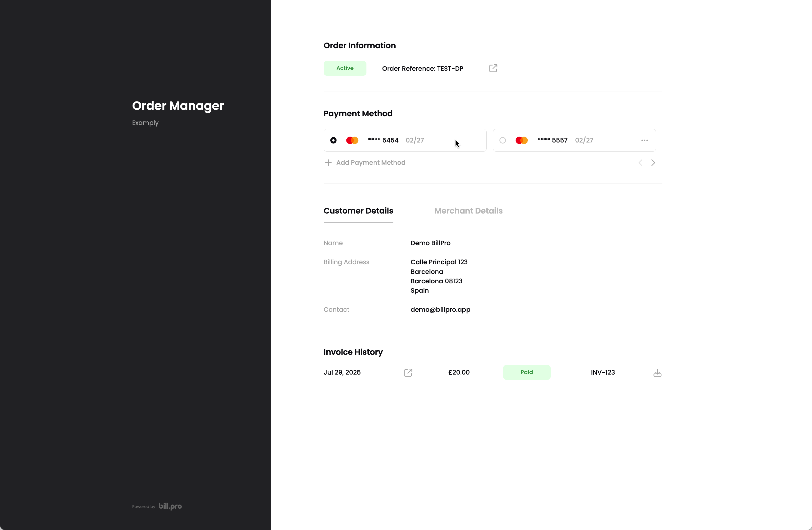The image size is (812, 530).
Task: Switch to the Merchant Details tab
Action: tap(468, 211)
